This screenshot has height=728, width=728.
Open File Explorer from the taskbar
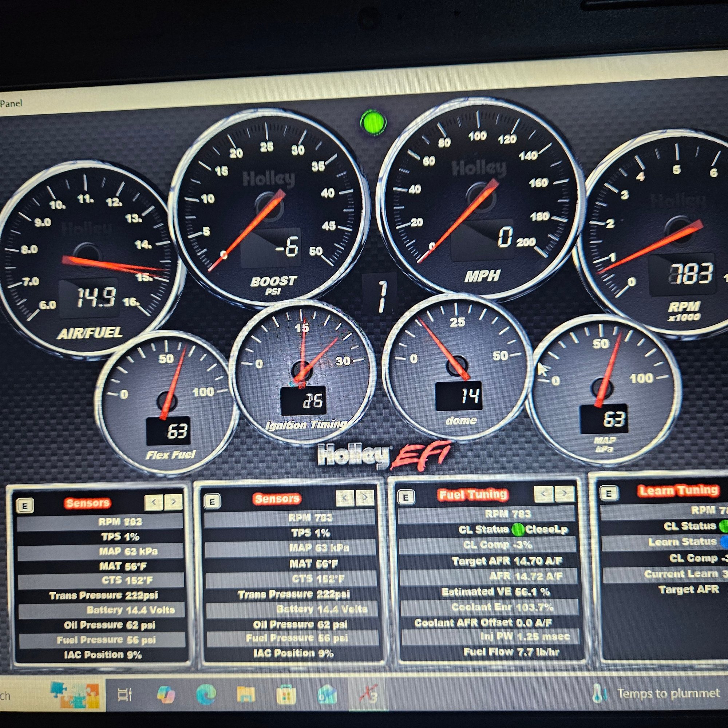pos(246,694)
